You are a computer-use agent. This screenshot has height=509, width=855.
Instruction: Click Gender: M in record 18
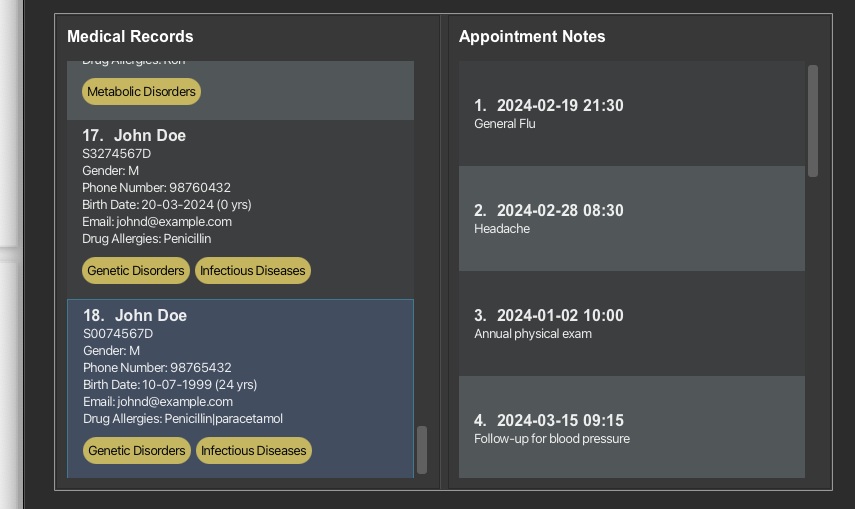(x=112, y=351)
